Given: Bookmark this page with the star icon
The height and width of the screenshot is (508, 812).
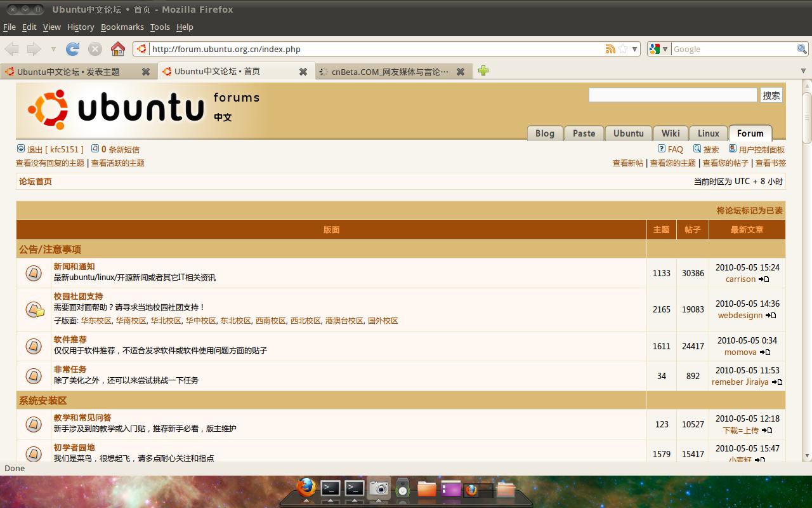Looking at the screenshot, I should pyautogui.click(x=623, y=49).
